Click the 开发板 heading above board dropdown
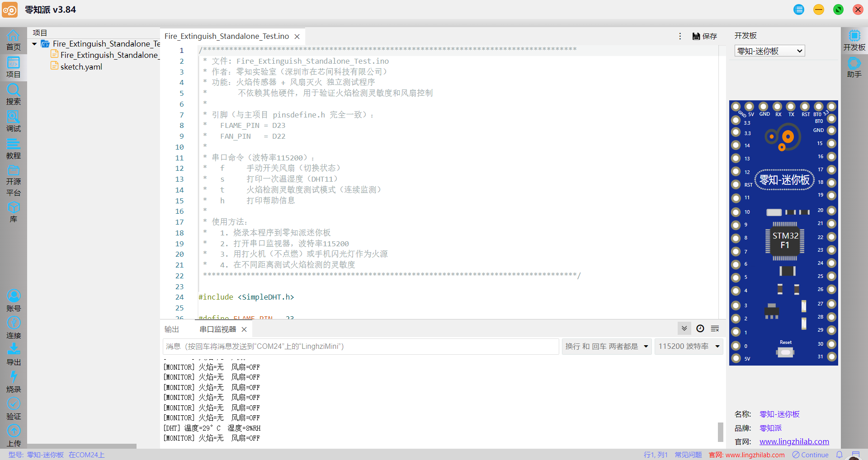This screenshot has height=460, width=868. coord(745,35)
